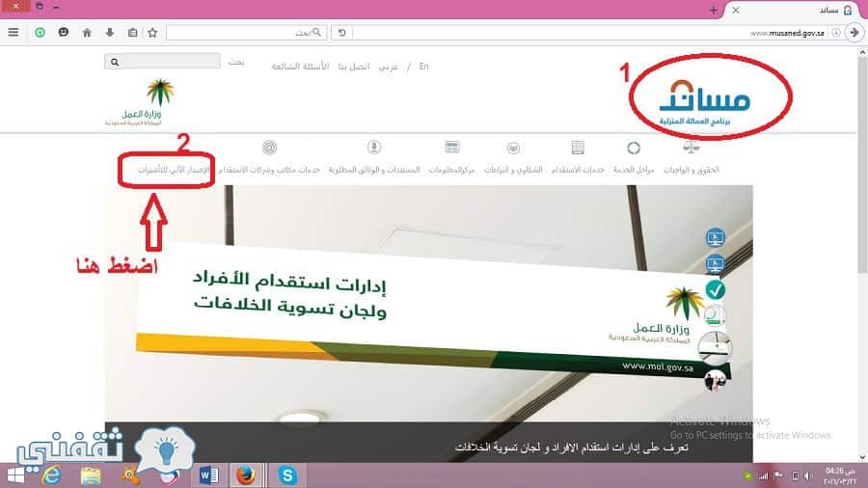This screenshot has width=868, height=488.
Task: Switch to Firefox in taskbar
Action: coord(246,475)
